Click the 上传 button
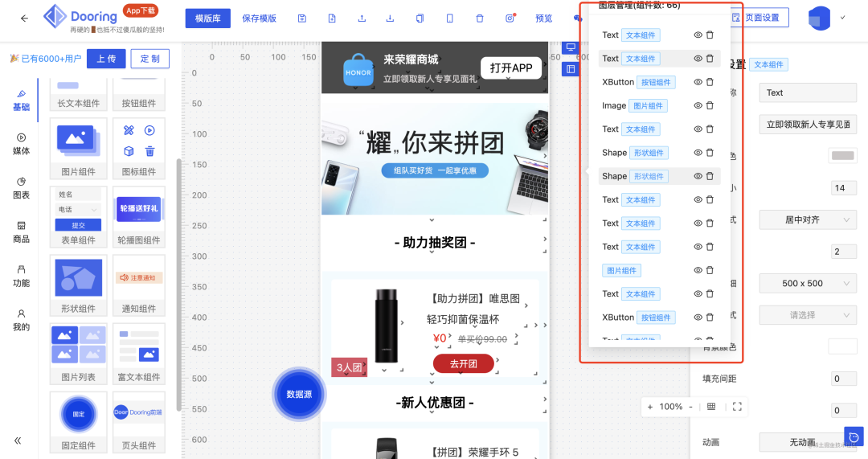 tap(106, 59)
